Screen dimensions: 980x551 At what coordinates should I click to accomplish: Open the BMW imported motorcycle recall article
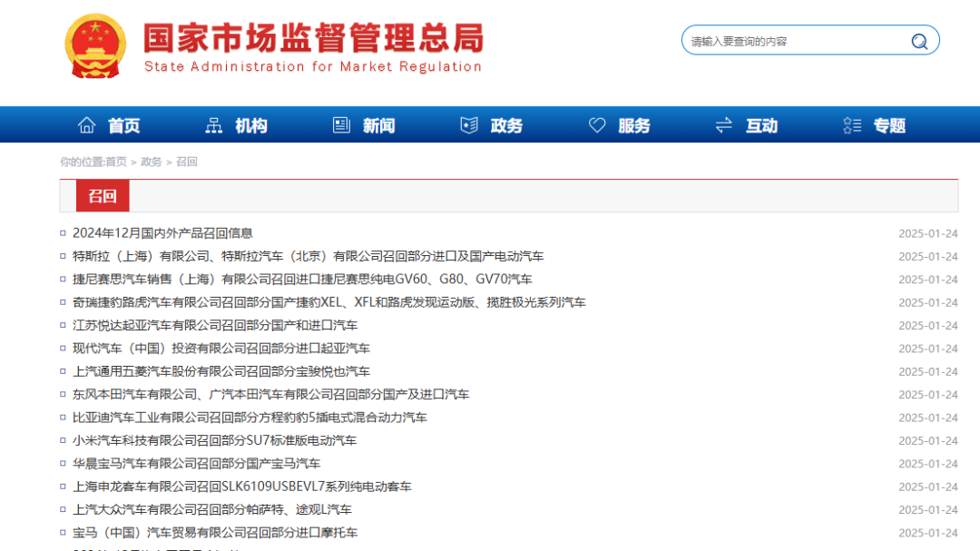pyautogui.click(x=218, y=533)
